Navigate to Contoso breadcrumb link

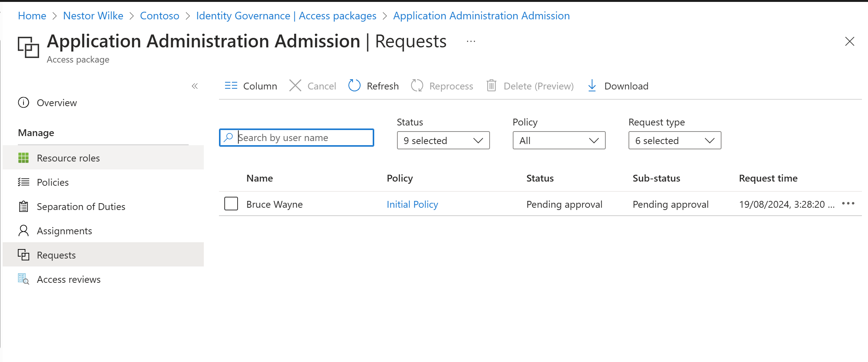pos(159,16)
